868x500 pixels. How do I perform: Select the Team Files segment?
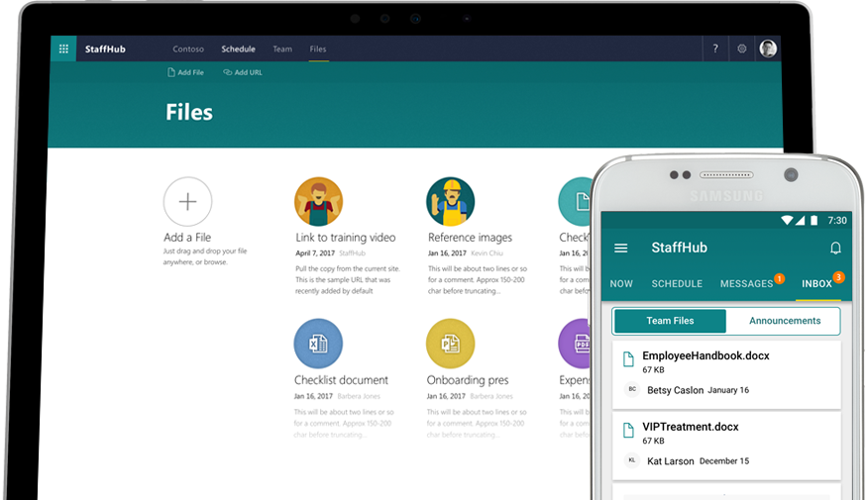670,321
